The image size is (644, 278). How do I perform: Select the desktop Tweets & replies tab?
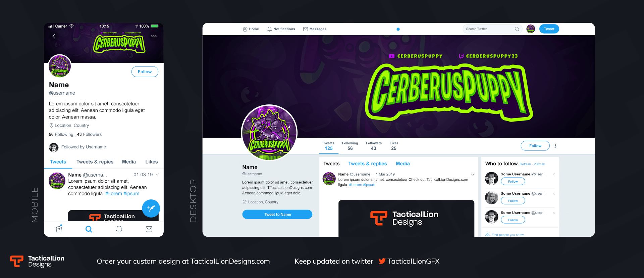pos(368,164)
